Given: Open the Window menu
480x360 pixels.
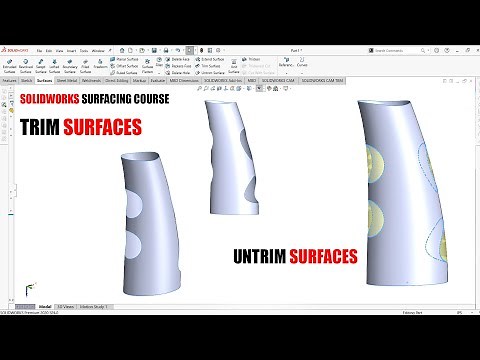Looking at the screenshot, I should click(98, 51).
